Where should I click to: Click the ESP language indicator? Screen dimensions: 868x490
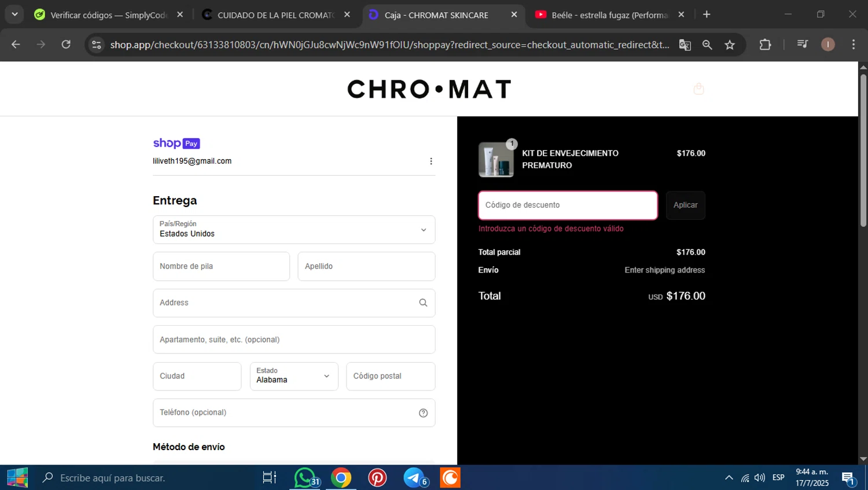pos(778,478)
